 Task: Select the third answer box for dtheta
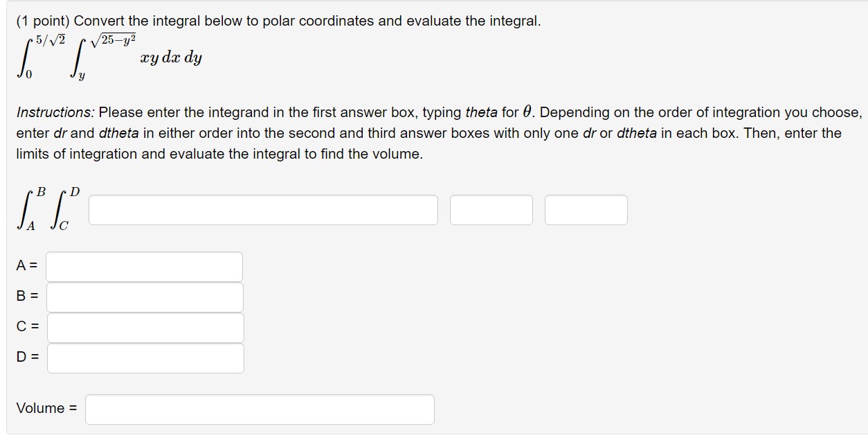pyautogui.click(x=586, y=209)
